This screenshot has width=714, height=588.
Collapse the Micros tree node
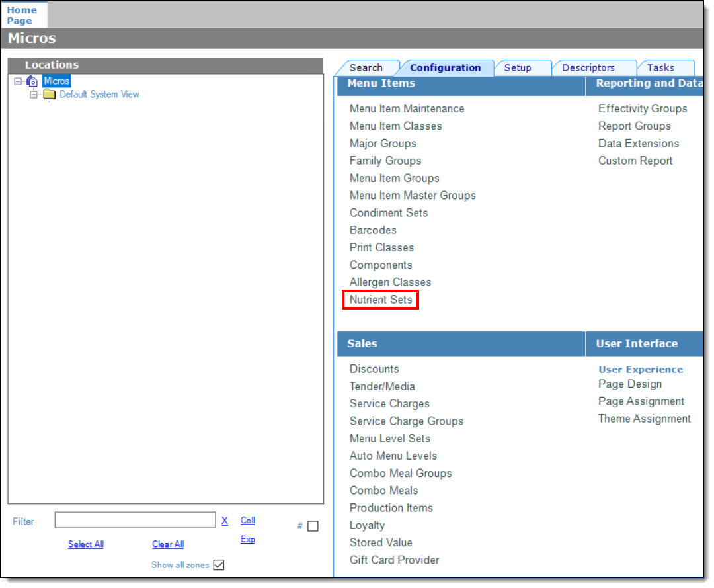(x=18, y=81)
